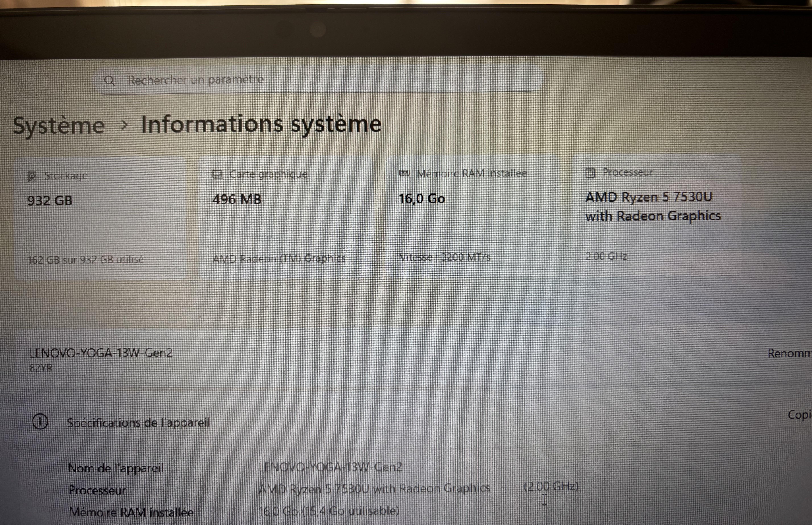Go back to Système in breadcrumb

[59, 125]
